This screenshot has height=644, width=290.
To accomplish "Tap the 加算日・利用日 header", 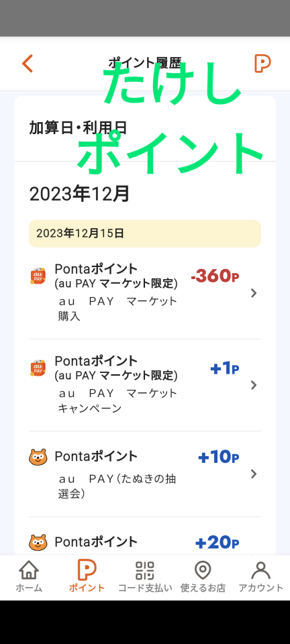I will (x=78, y=127).
